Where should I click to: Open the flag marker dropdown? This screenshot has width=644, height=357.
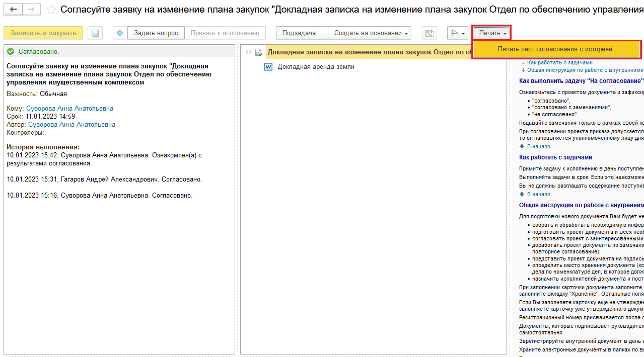coord(457,33)
